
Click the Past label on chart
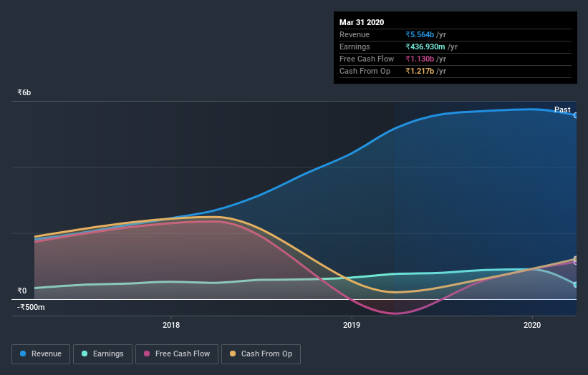(562, 109)
